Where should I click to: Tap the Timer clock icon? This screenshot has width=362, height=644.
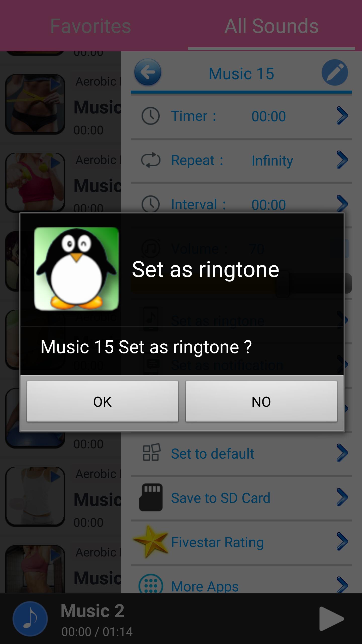point(151,116)
